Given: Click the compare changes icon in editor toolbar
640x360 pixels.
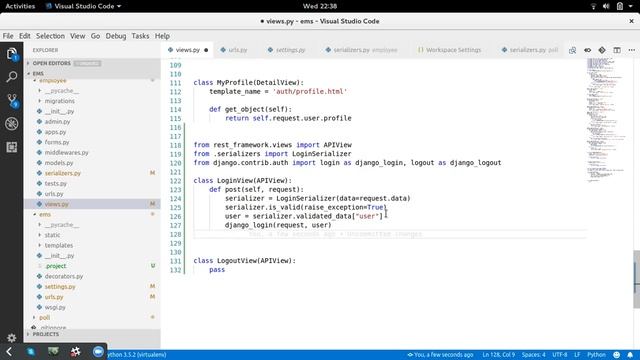Looking at the screenshot, I should coord(572,50).
